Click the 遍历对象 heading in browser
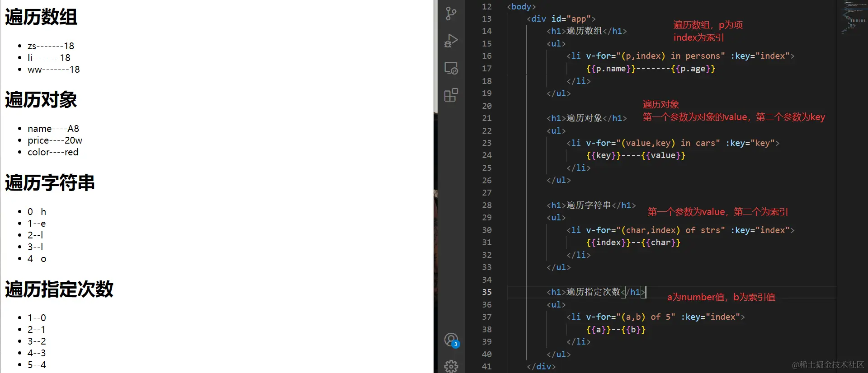 click(x=41, y=100)
